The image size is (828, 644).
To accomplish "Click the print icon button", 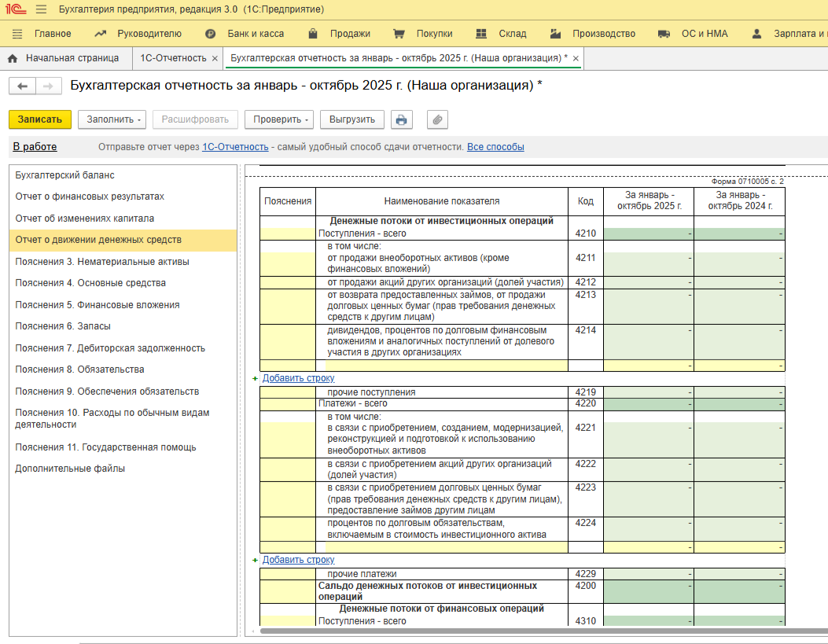I will (402, 120).
